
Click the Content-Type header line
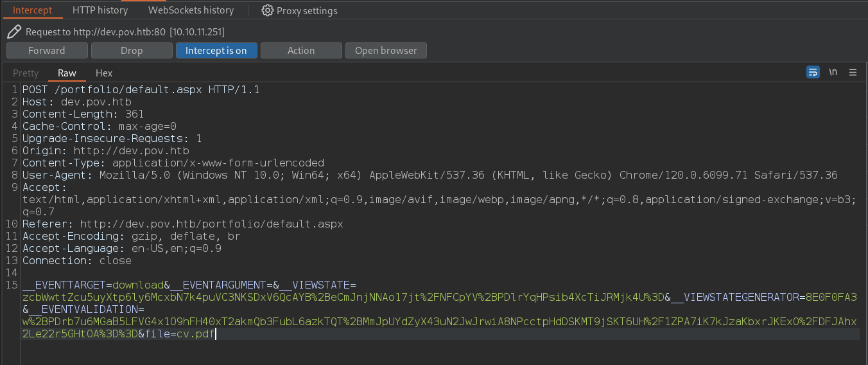click(x=173, y=163)
